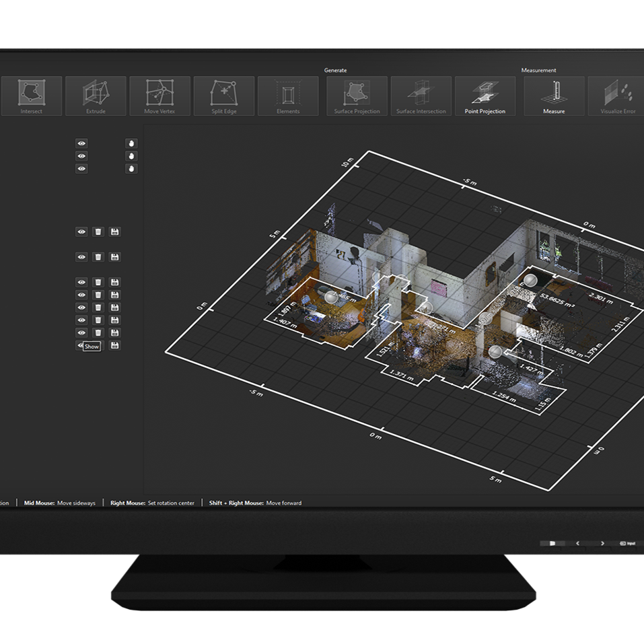Start the Point Projection tool
This screenshot has height=644, width=644.
point(485,96)
